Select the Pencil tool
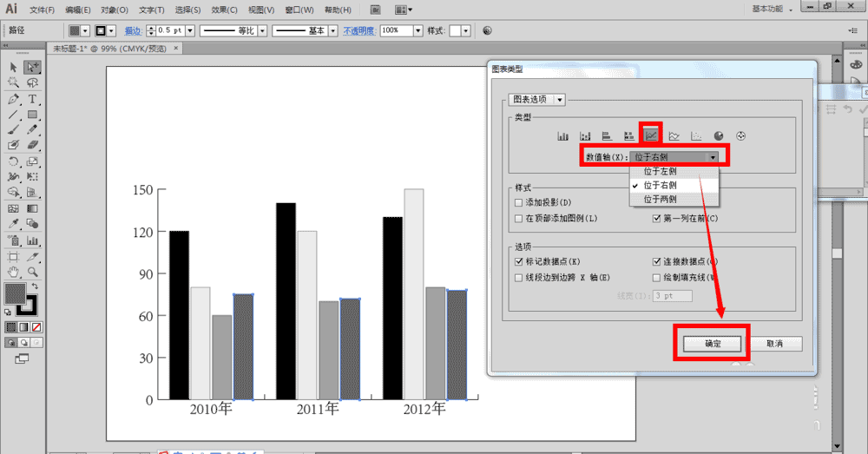Viewport: 868px width, 454px height. [x=33, y=129]
